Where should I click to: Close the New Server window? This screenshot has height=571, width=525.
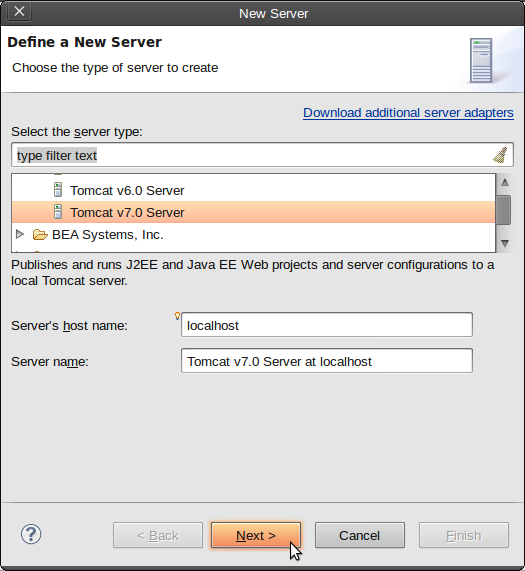pyautogui.click(x=19, y=11)
